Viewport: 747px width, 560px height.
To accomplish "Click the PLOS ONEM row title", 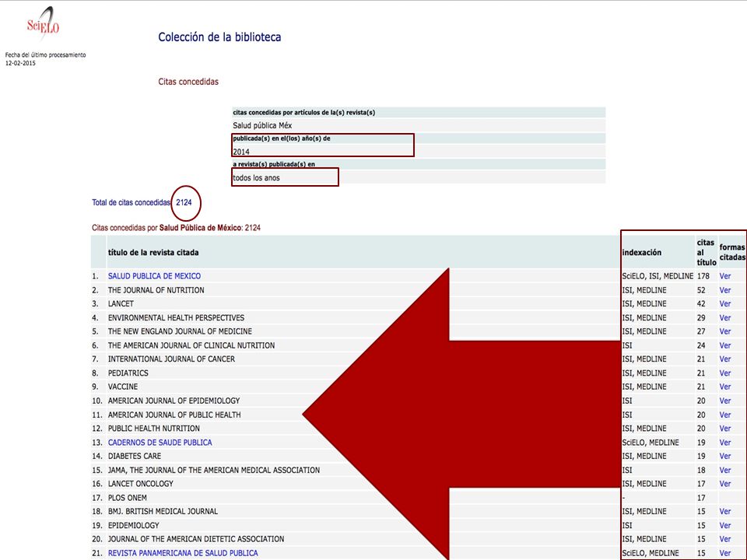I will (x=127, y=498).
